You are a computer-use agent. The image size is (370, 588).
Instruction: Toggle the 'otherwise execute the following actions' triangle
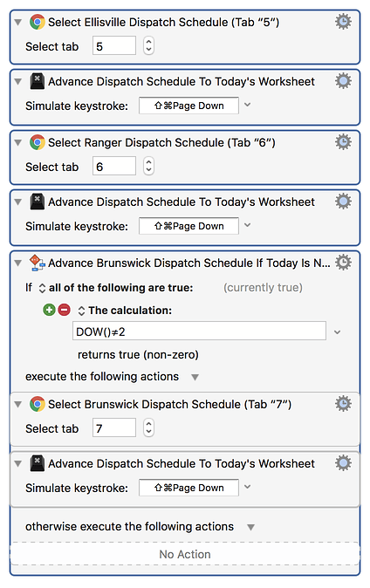(250, 527)
